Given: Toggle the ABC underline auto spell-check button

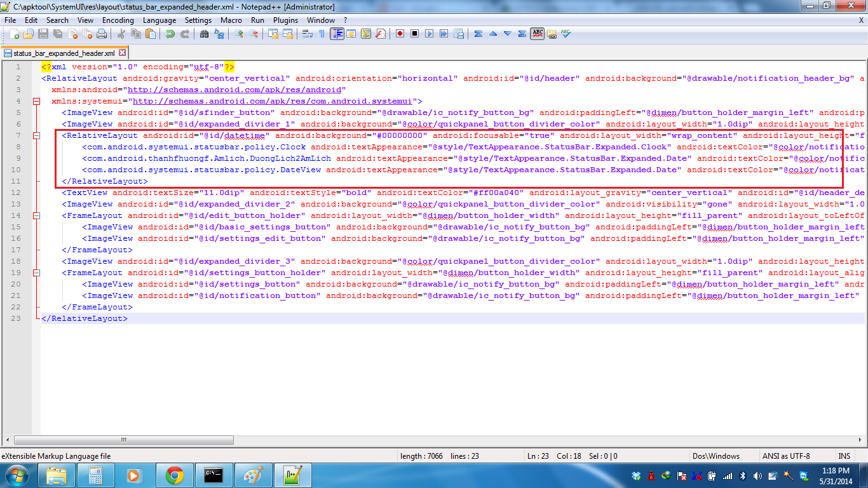Looking at the screenshot, I should [x=537, y=34].
